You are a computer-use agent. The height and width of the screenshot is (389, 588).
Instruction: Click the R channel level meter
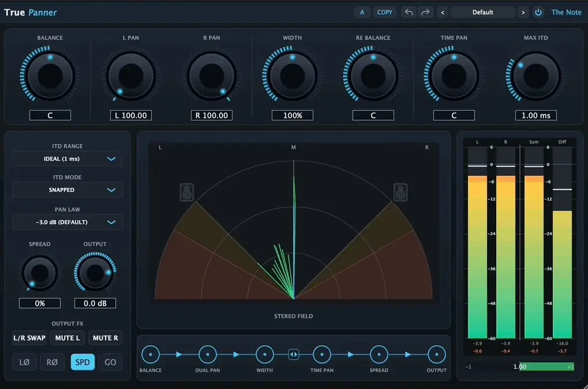(x=506, y=243)
